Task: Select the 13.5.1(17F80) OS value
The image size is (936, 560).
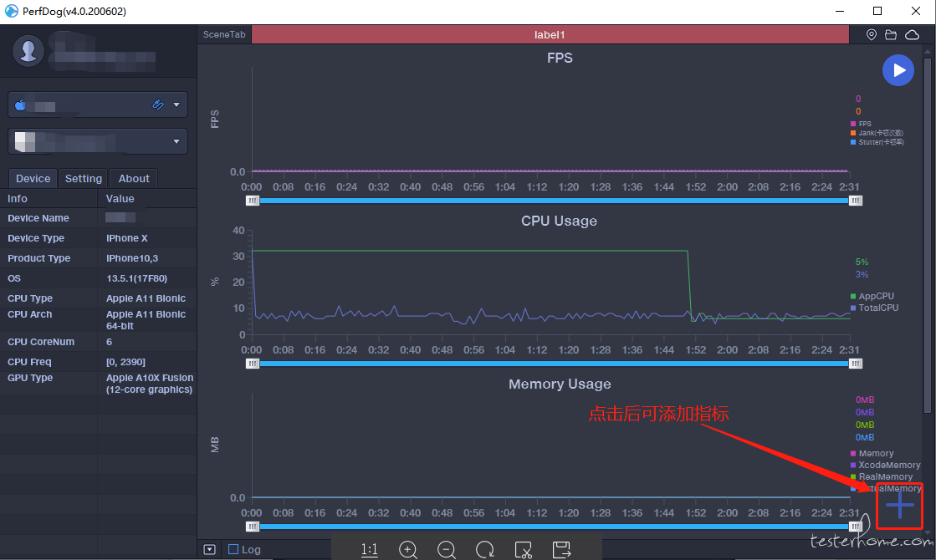Action: (136, 278)
